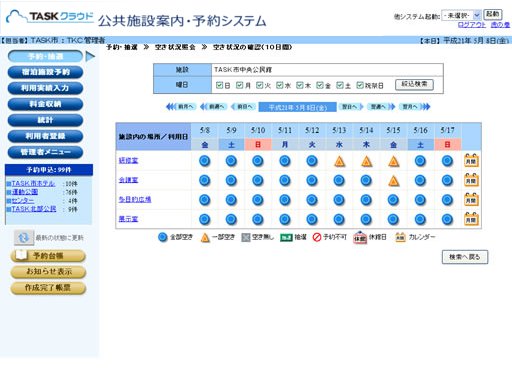Open the TASK市ホテル link in reservations list
The height and width of the screenshot is (384, 512).
pos(33,184)
